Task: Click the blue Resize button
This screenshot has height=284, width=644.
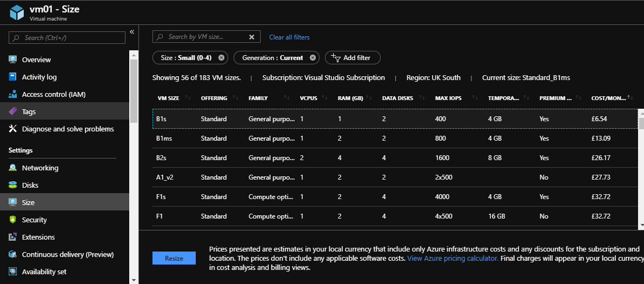Action: (174, 259)
